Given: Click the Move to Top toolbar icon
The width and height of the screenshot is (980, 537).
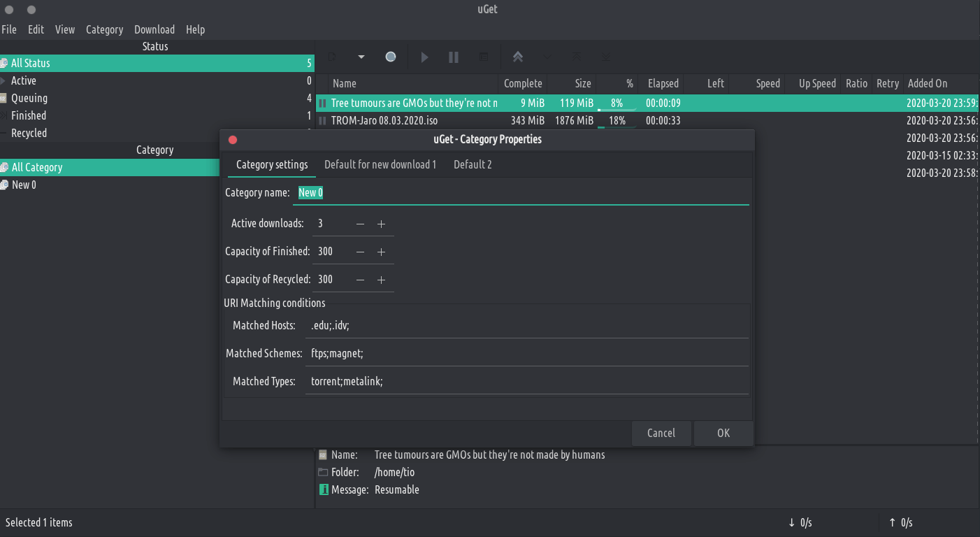Looking at the screenshot, I should [x=577, y=57].
